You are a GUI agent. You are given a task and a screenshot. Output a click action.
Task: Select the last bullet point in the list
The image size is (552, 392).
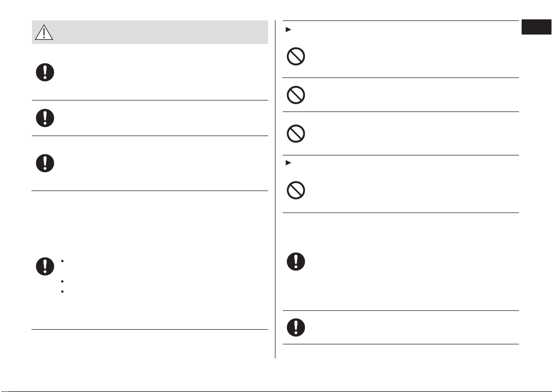pos(62,292)
